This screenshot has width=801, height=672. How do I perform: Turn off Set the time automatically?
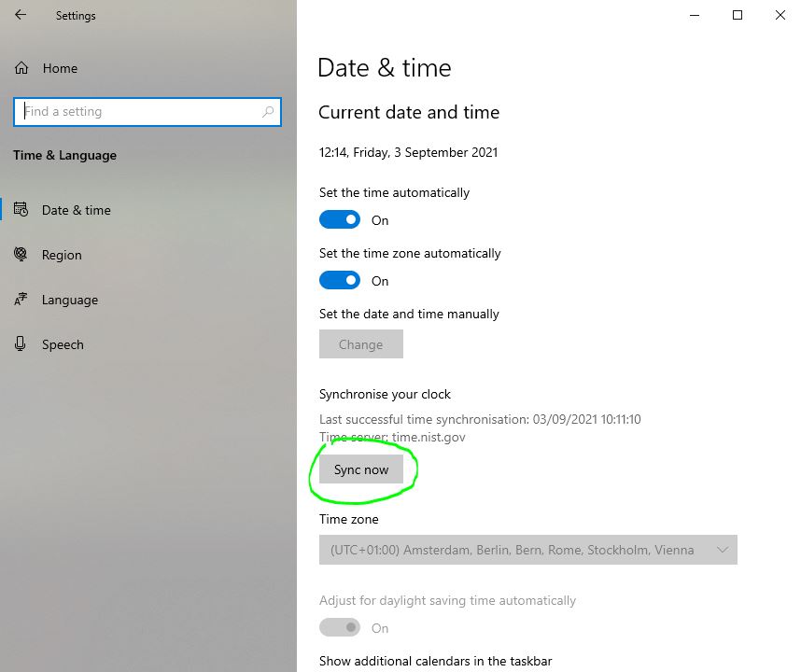pos(340,219)
